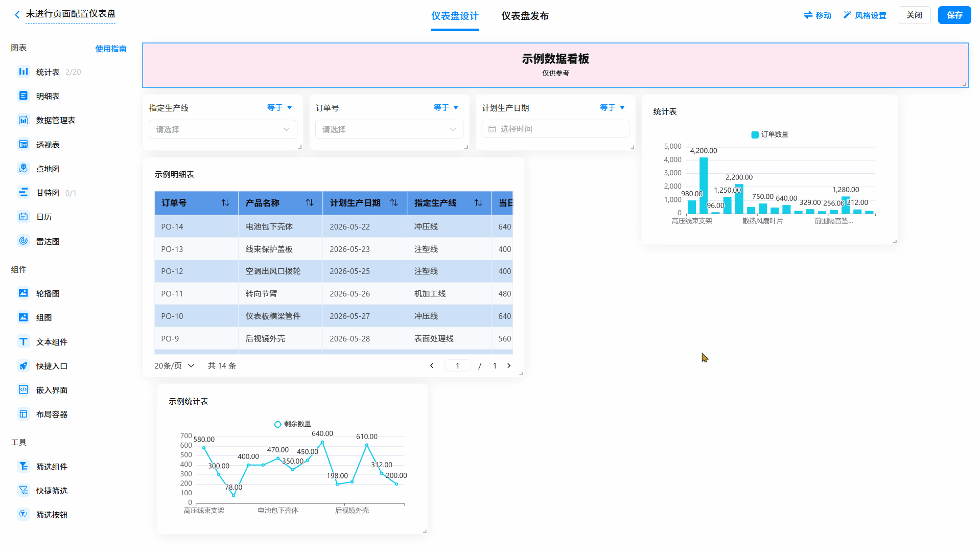Toggle 订单数量 legend in bar chart
Screen dimensions: 980x551
769,134
